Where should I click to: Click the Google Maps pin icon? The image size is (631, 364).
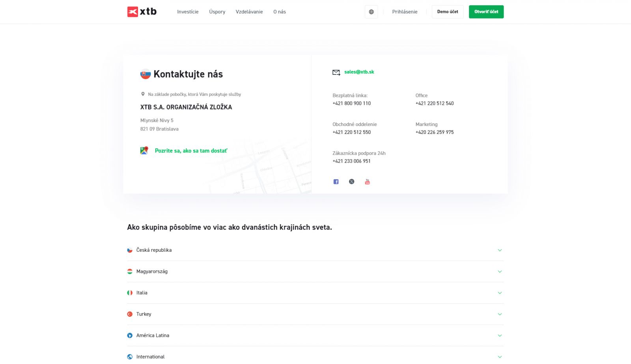coord(144,150)
